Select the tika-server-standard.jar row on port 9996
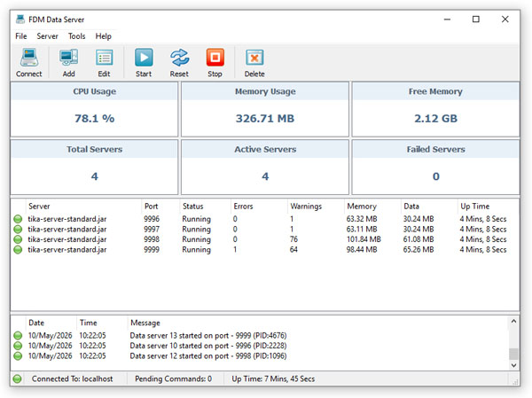 pos(264,219)
